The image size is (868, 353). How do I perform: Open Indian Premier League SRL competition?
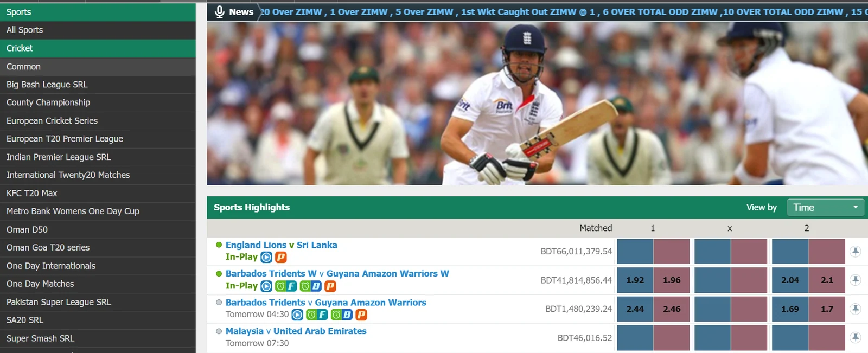click(x=98, y=157)
